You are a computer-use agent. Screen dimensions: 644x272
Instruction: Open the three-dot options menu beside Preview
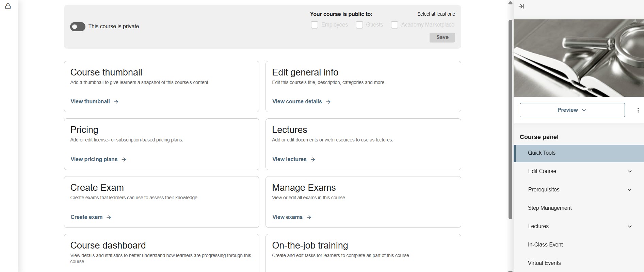[638, 110]
